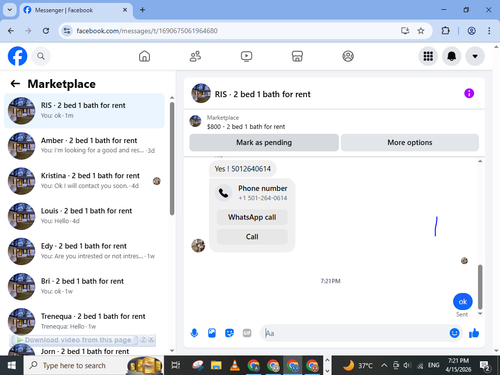Open the emoji picker smiley icon
This screenshot has height=375, width=500.
click(454, 333)
